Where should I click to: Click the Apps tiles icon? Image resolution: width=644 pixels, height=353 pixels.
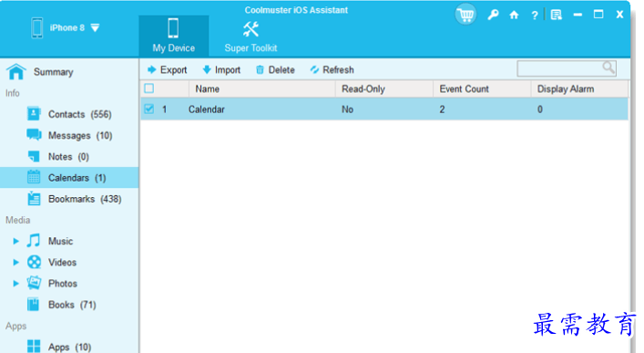coord(34,347)
